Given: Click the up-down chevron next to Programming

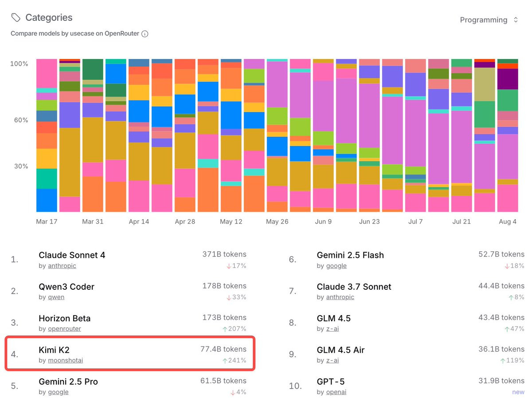Looking at the screenshot, I should [x=516, y=20].
